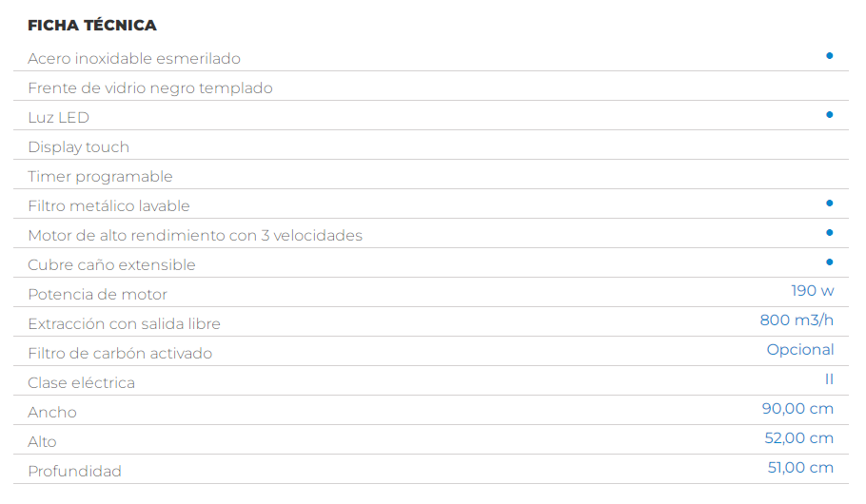
Task: Select the Timer programable row label
Action: pyautogui.click(x=100, y=177)
